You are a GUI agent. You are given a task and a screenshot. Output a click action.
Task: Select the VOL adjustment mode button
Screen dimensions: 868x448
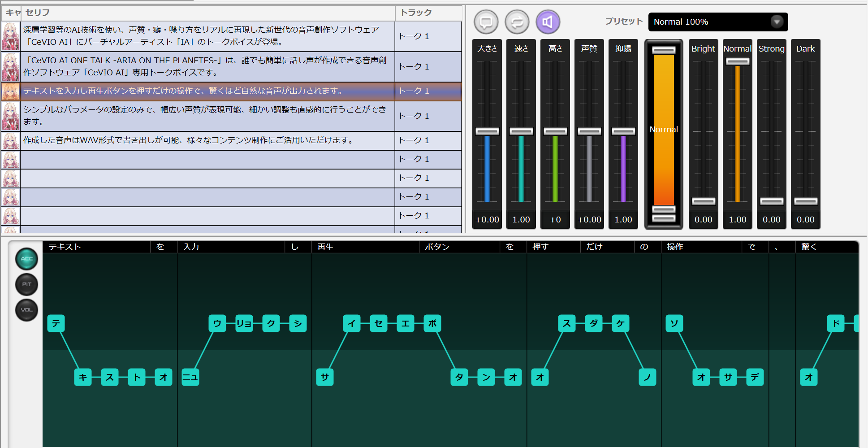27,310
